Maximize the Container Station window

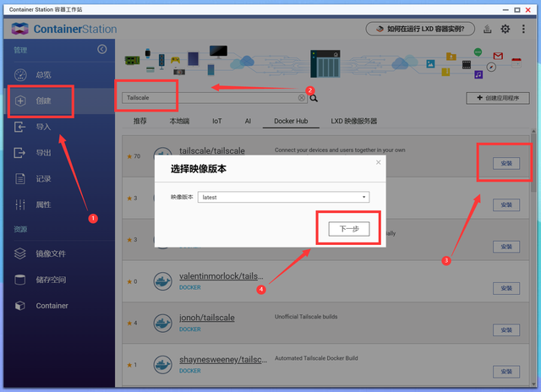pos(516,10)
